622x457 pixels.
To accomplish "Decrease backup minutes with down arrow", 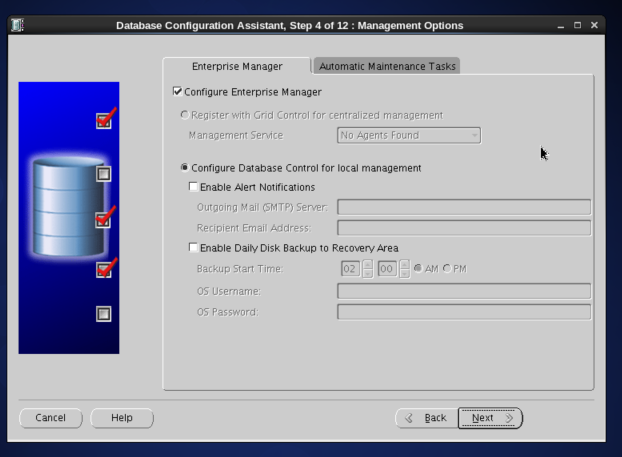I will click(x=405, y=273).
